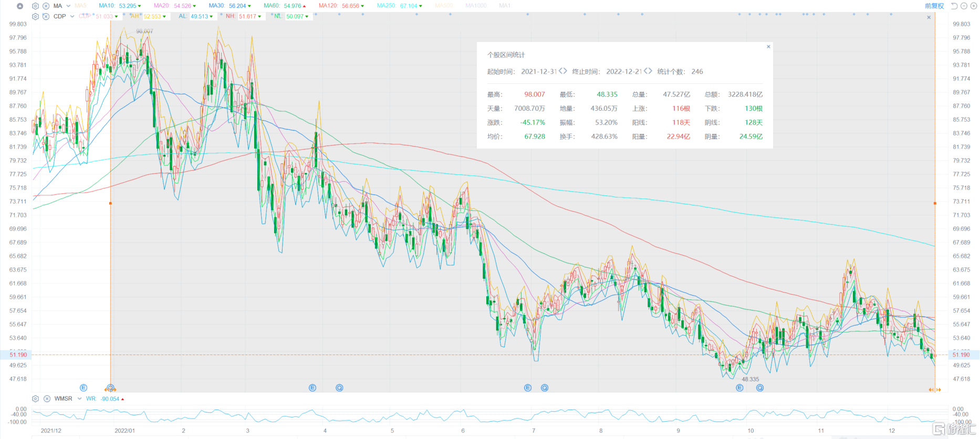Click the 51.190 current price tag on right axis

964,354
